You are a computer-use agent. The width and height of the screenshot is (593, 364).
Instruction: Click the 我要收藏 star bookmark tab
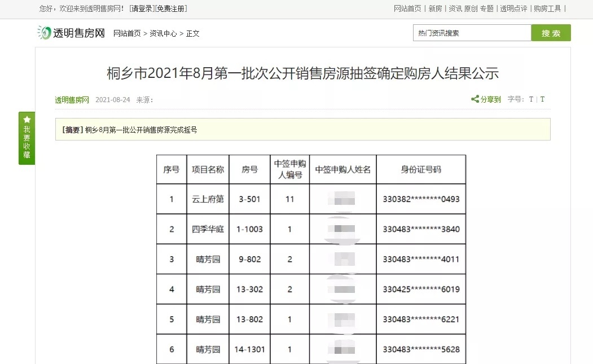pos(27,138)
